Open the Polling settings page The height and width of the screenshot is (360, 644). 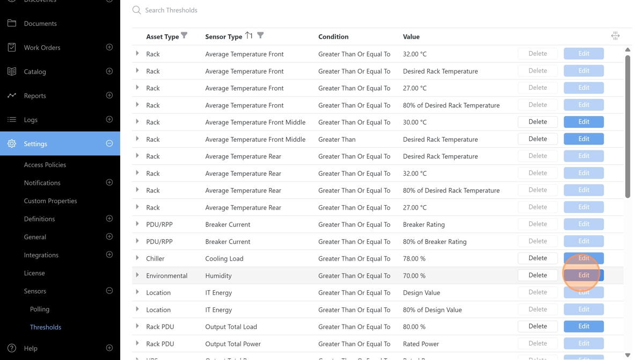point(40,309)
